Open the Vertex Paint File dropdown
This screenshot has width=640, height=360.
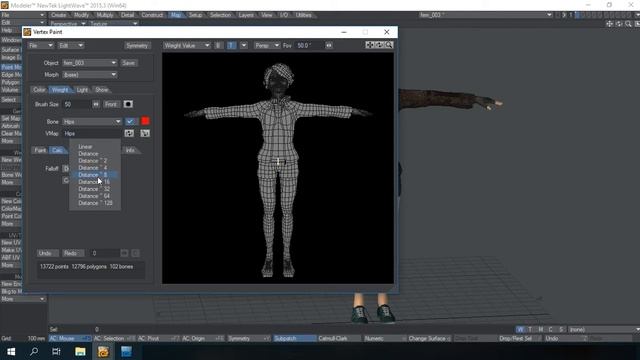pos(40,45)
